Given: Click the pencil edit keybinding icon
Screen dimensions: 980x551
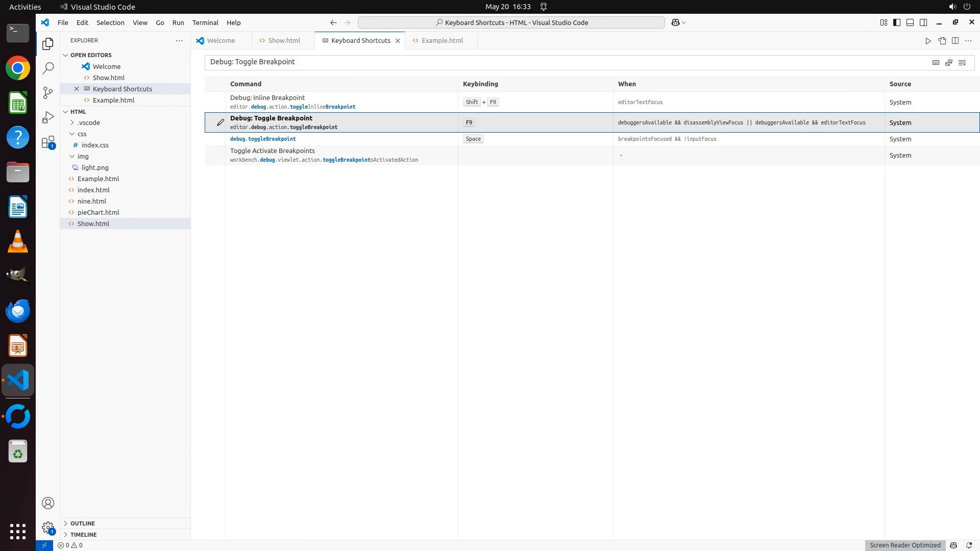Looking at the screenshot, I should [220, 122].
